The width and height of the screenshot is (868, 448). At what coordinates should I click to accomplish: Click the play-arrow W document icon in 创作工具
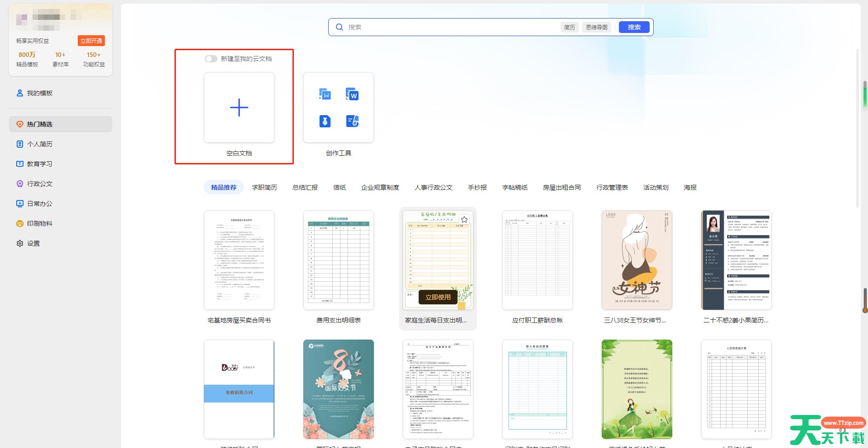click(325, 94)
